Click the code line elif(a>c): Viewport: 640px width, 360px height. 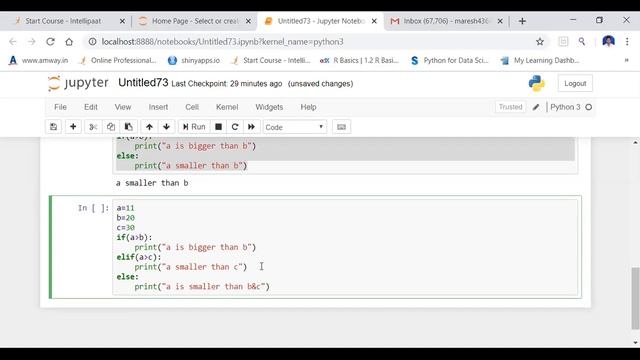139,257
